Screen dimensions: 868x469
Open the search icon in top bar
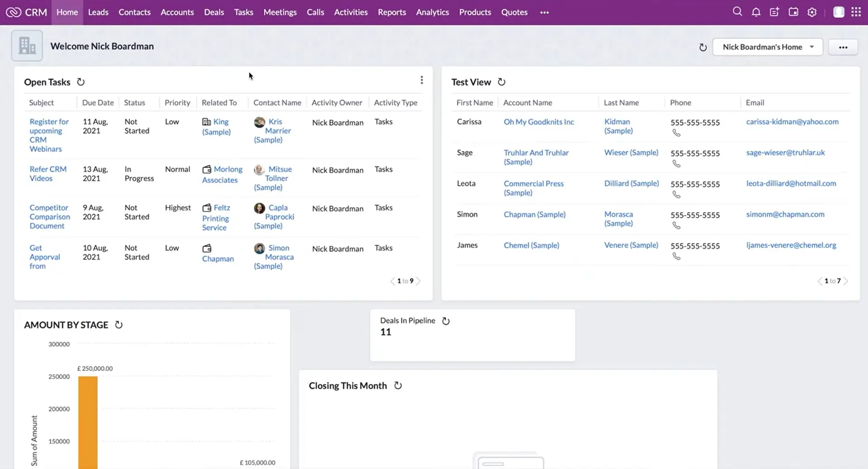coord(737,12)
